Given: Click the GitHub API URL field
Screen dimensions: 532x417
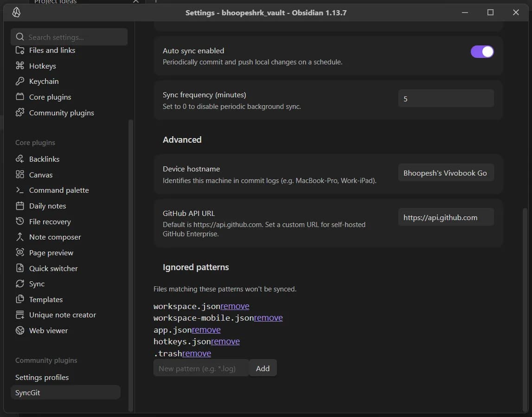Looking at the screenshot, I should (446, 217).
